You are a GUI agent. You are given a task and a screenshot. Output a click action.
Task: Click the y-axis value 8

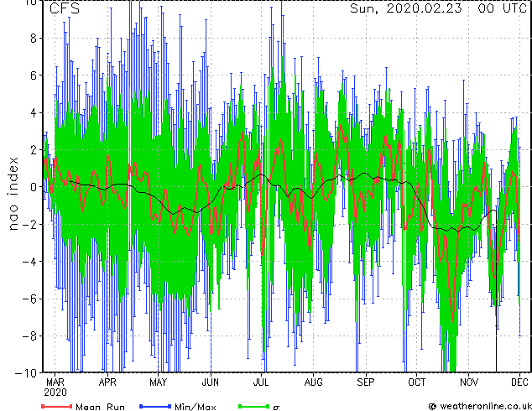coord(34,39)
